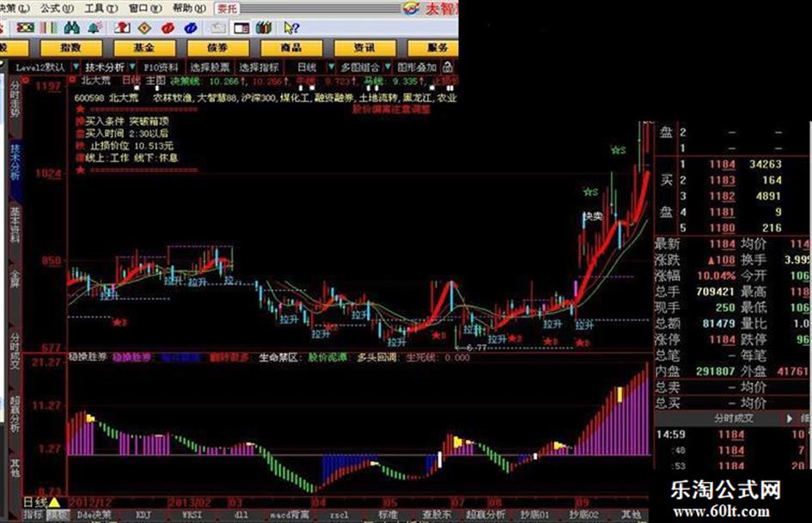Select the 分时成交 side tab
This screenshot has height=523, width=812.
pyautogui.click(x=15, y=351)
